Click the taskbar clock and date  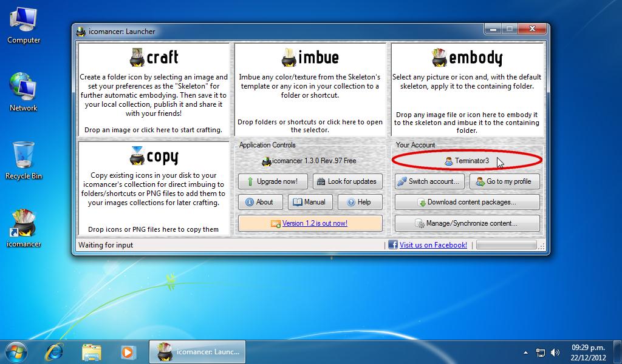pos(588,352)
